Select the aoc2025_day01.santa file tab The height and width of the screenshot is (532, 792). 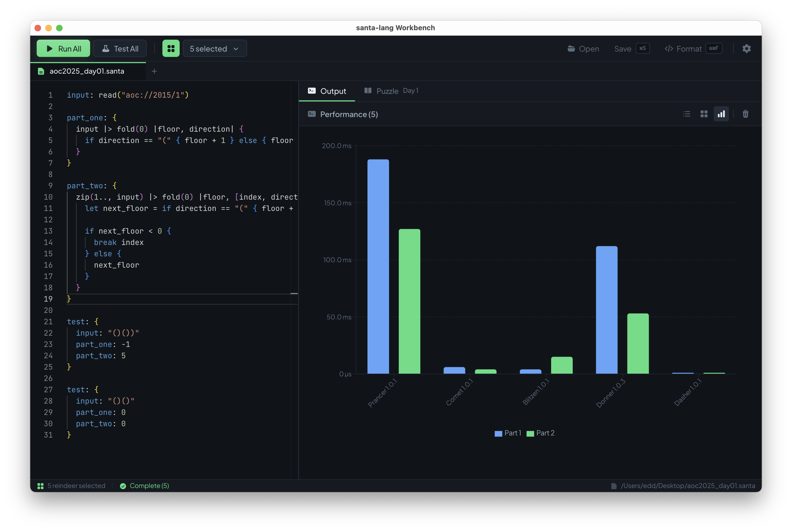[x=87, y=71]
